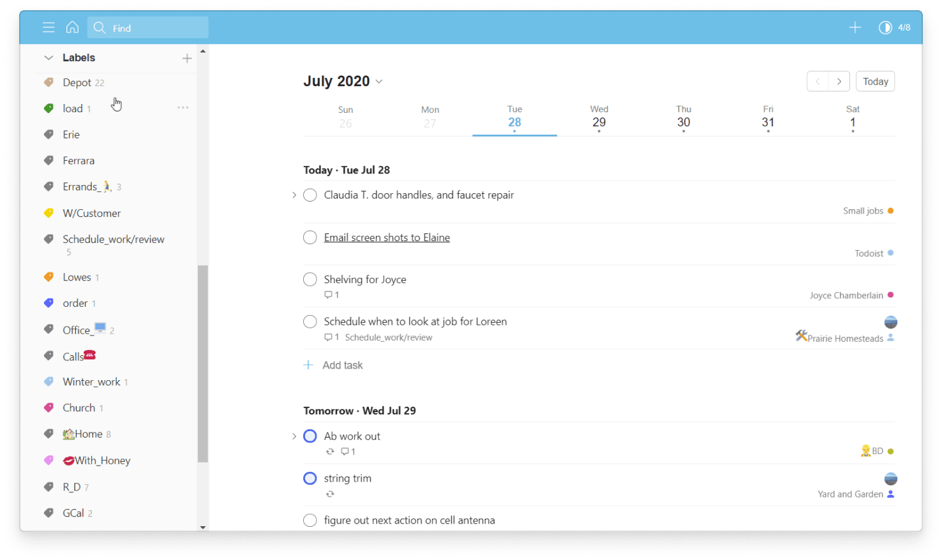The height and width of the screenshot is (560, 942).
Task: Check off Schedule when to look at job for Loreen
Action: pos(310,321)
